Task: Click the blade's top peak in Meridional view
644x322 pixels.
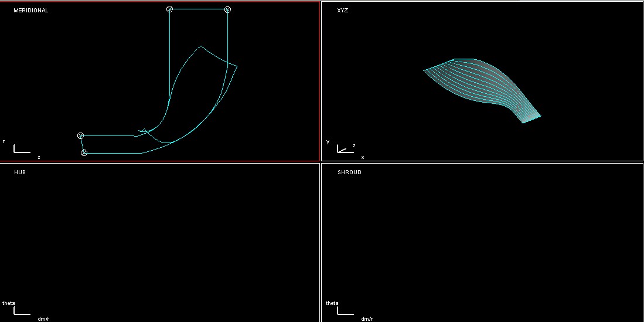Action: (x=201, y=46)
